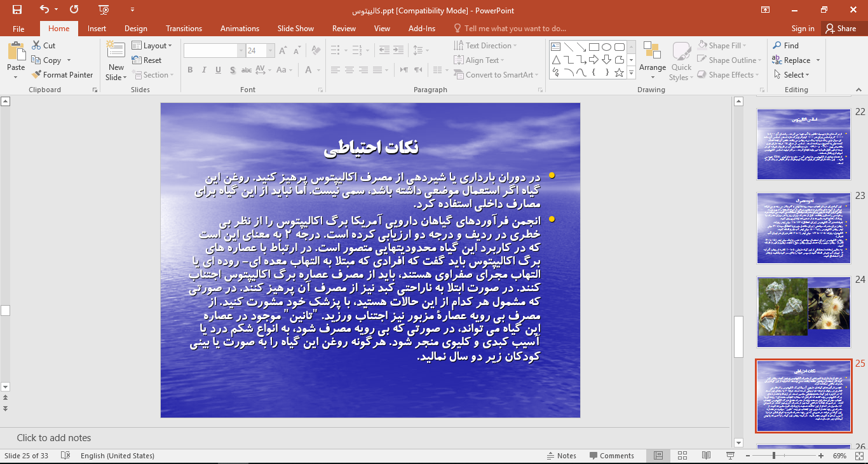The height and width of the screenshot is (464, 868).
Task: Switch to the Slide Show tab
Action: [x=295, y=29]
